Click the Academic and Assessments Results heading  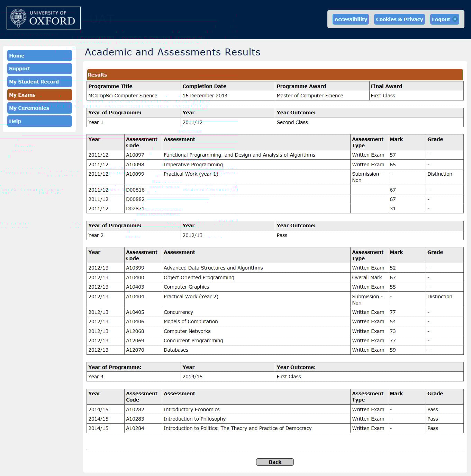(x=172, y=52)
